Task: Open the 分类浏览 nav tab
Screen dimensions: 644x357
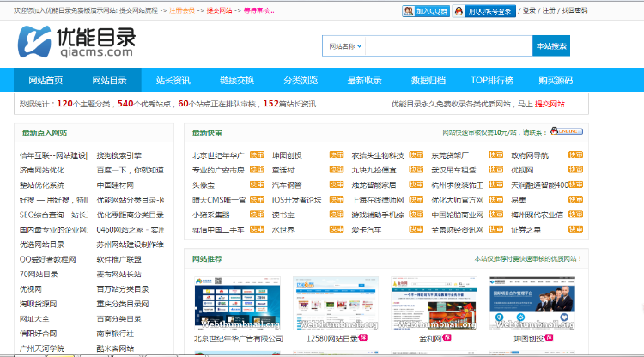Action: (301, 81)
